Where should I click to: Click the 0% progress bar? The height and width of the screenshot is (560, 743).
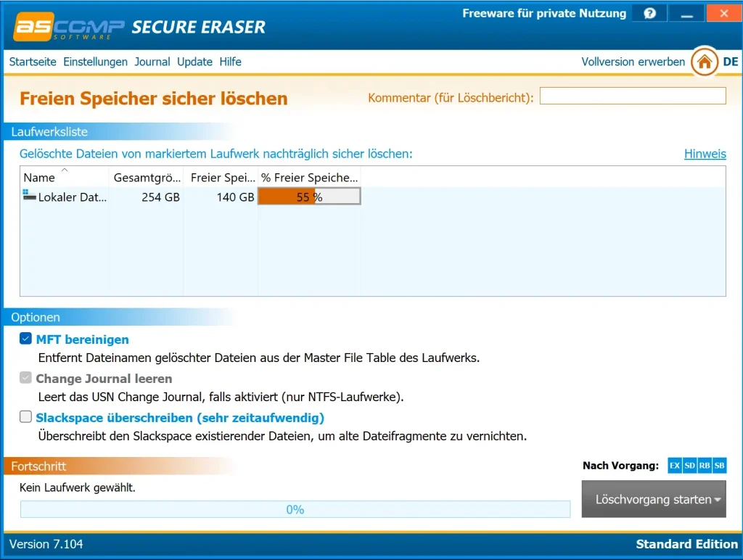[295, 509]
